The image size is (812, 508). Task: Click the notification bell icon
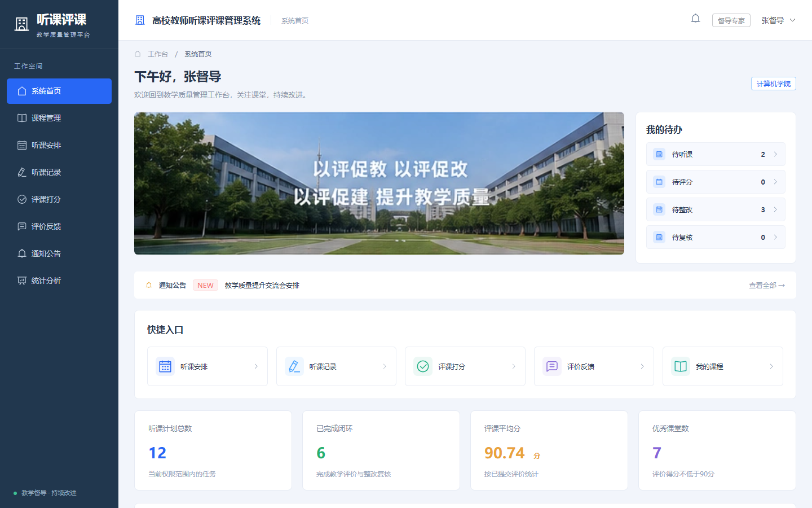pyautogui.click(x=695, y=19)
